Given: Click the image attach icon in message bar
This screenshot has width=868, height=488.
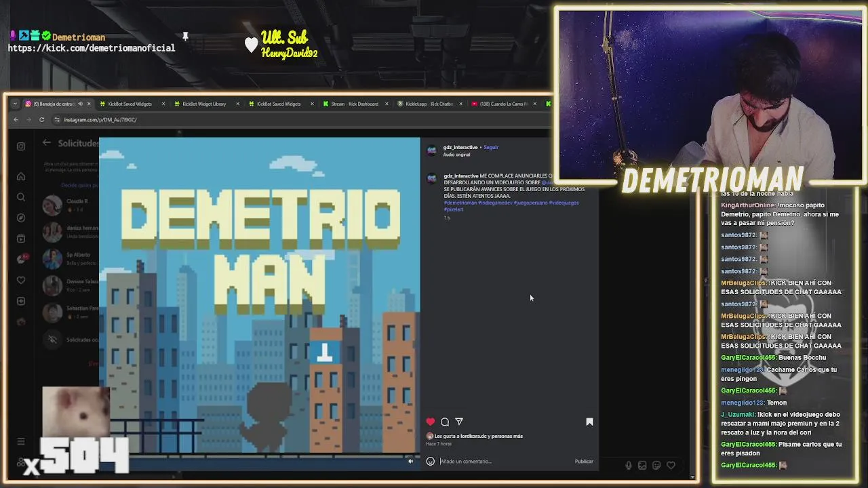Looking at the screenshot, I should [x=642, y=465].
